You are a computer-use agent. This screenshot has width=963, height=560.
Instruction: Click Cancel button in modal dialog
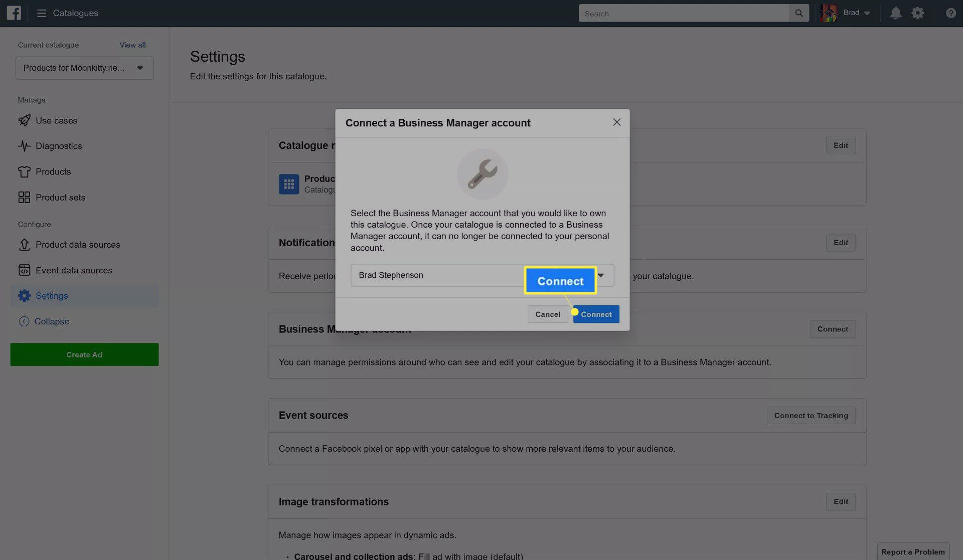tap(547, 314)
